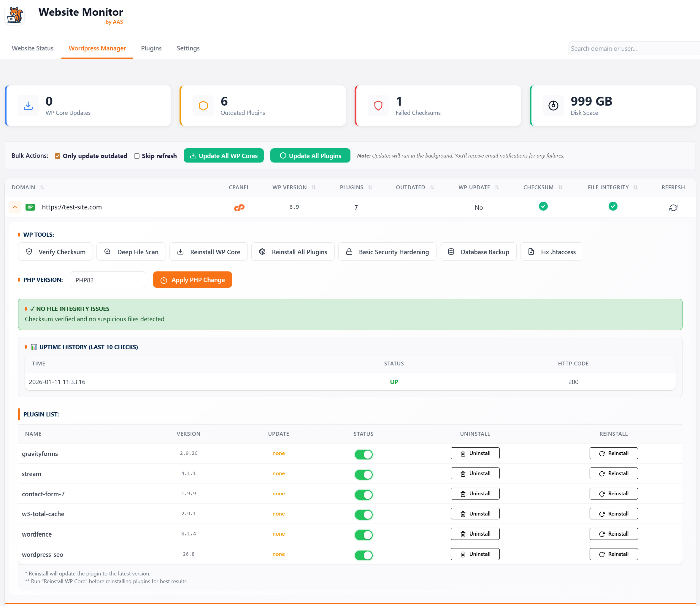The width and height of the screenshot is (700, 606).
Task: Click the Failed Checksums shield icon
Action: [378, 106]
